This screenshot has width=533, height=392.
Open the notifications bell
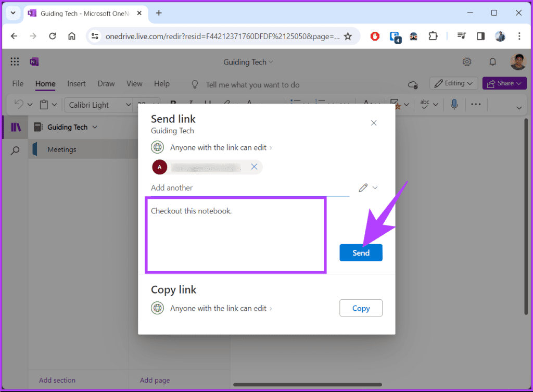pos(492,61)
